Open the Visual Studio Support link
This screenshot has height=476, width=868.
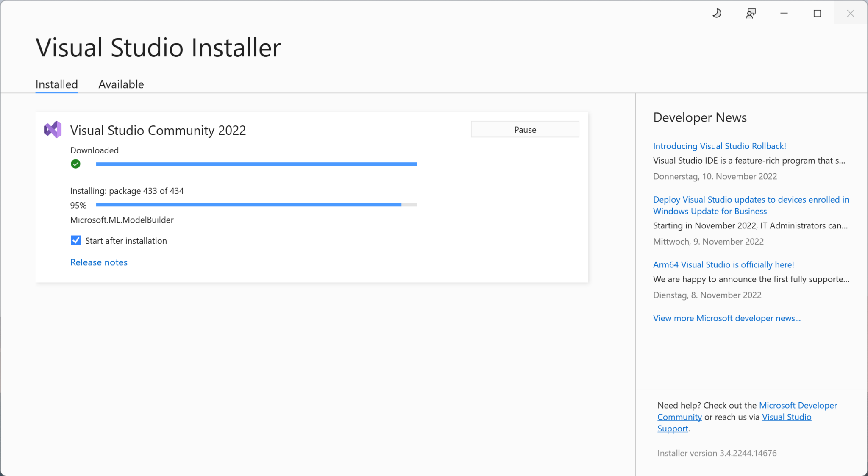coord(786,417)
